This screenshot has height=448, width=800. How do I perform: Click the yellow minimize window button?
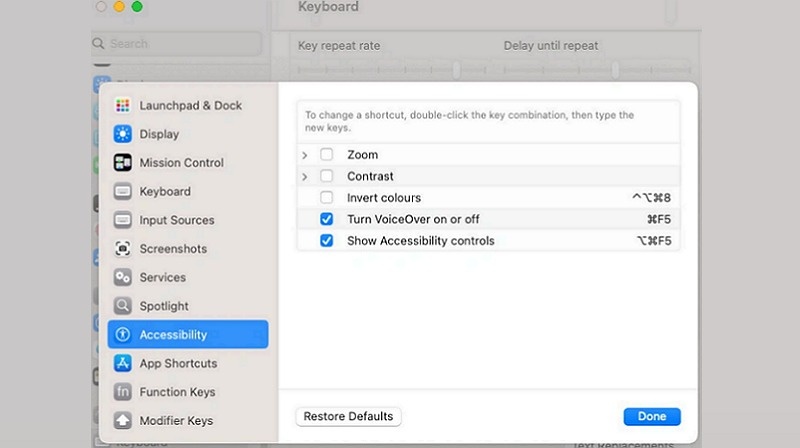pos(119,7)
